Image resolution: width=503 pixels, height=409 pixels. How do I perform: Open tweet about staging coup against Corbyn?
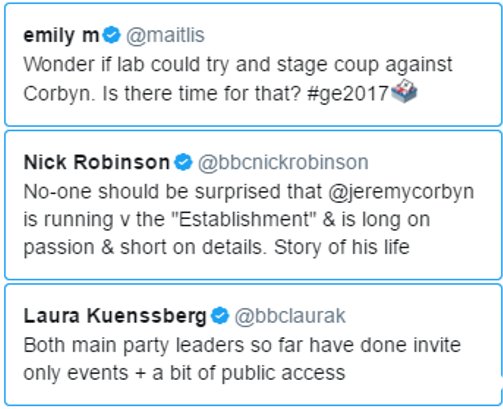[x=253, y=64]
